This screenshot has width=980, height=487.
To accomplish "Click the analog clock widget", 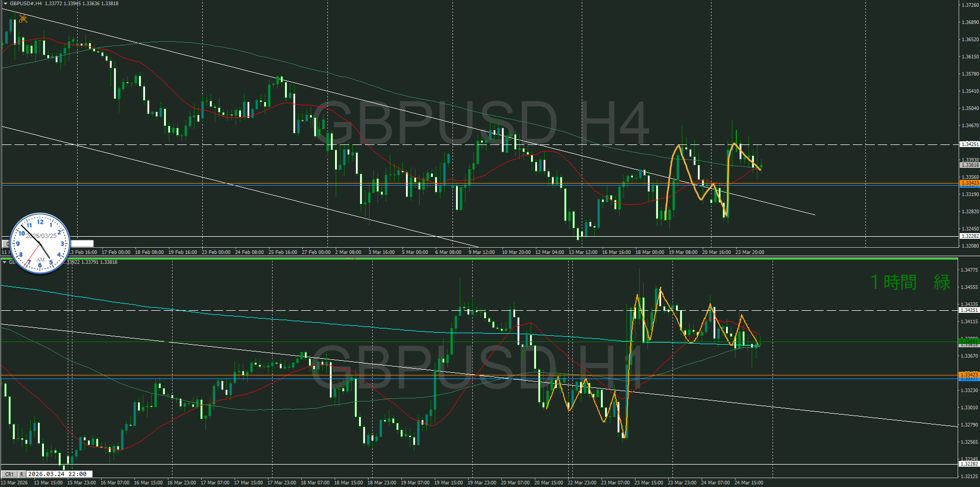I will (x=40, y=243).
